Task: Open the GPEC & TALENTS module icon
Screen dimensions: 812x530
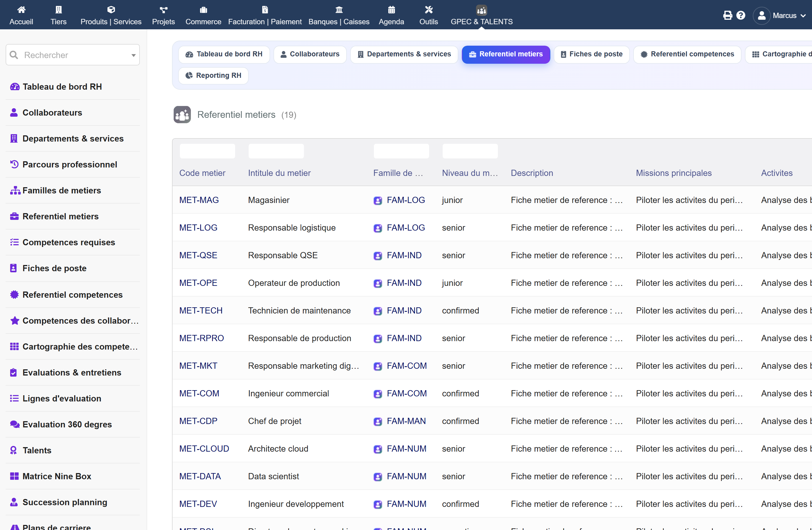Action: [x=481, y=10]
